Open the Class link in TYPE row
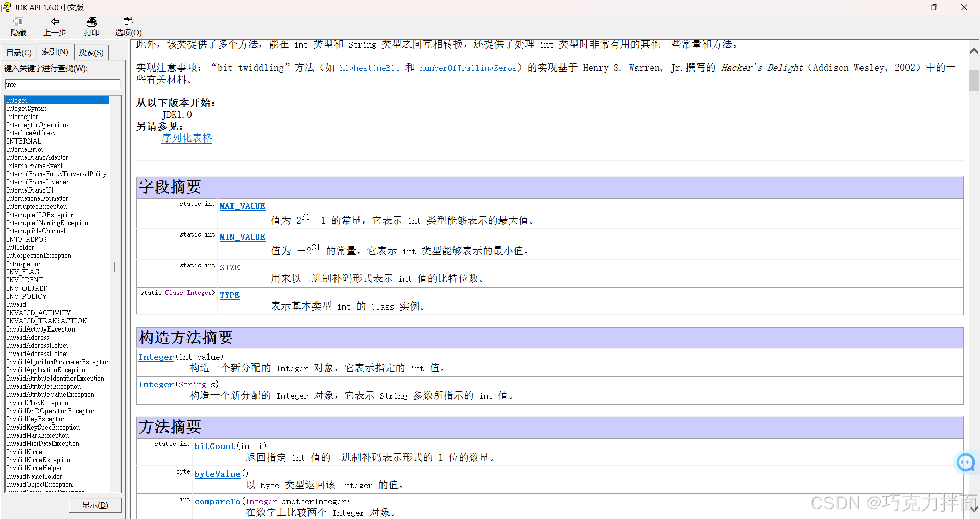The image size is (980, 519). pos(174,293)
